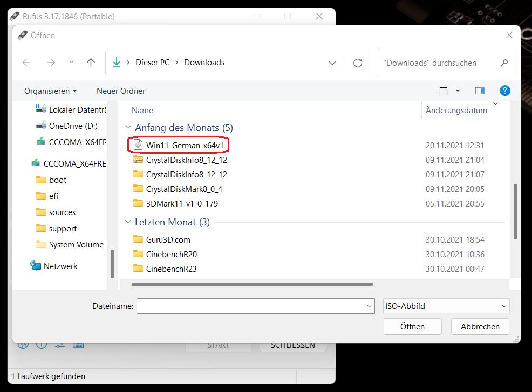Select 'Dieser PC' in the address bar

[152, 63]
